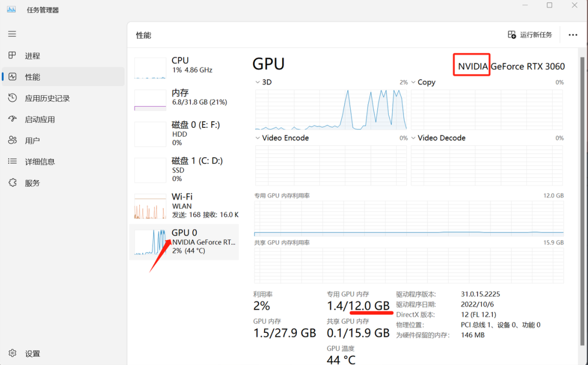Click the 146 MB reserved memory value
588x365 pixels.
click(473, 335)
